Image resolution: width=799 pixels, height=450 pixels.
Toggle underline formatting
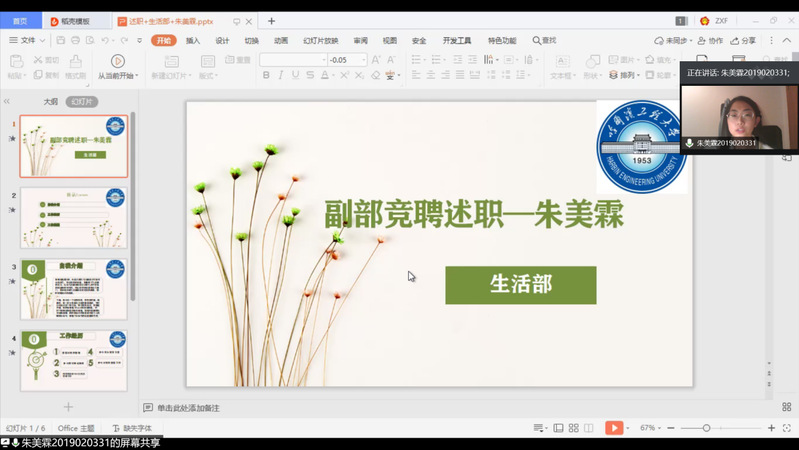tap(296, 75)
